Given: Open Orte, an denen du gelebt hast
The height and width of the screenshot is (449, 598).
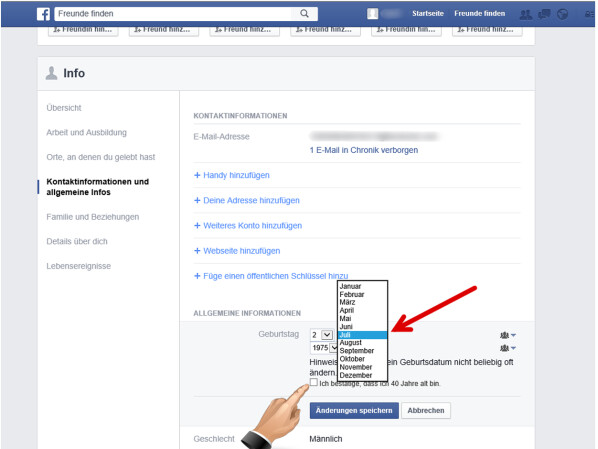Looking at the screenshot, I should click(x=101, y=157).
